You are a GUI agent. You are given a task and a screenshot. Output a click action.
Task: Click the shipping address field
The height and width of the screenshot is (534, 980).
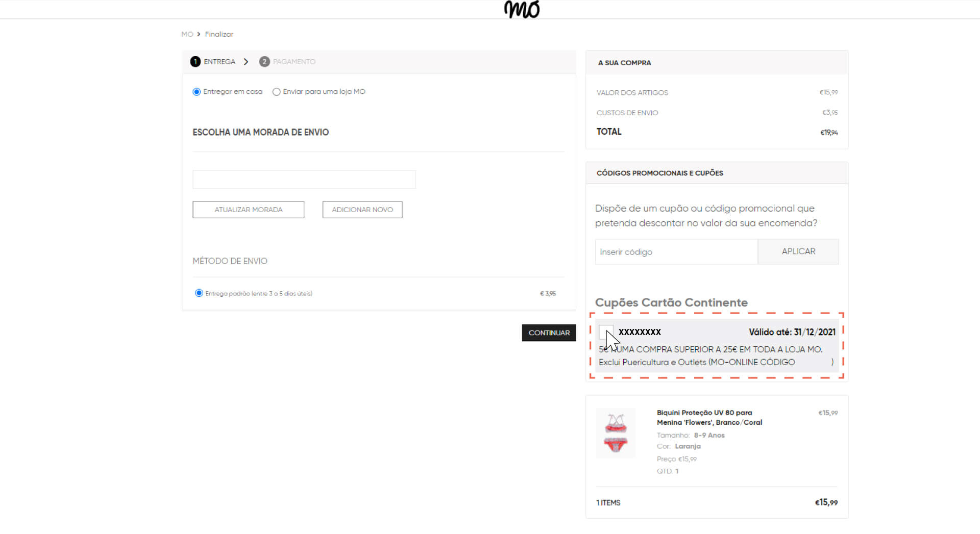tap(304, 180)
